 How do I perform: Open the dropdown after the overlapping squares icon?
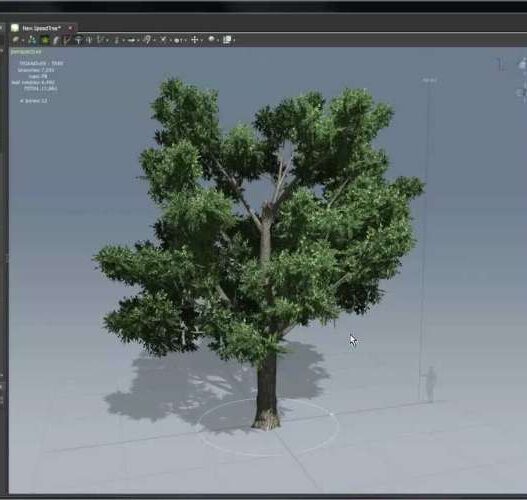point(234,40)
